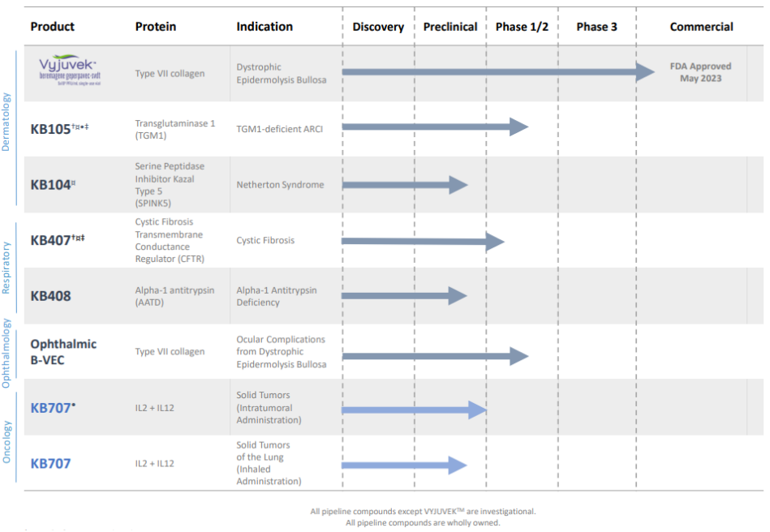Select the Phase 1/2 column header
Image resolution: width=770 pixels, height=532 pixels.
522,27
